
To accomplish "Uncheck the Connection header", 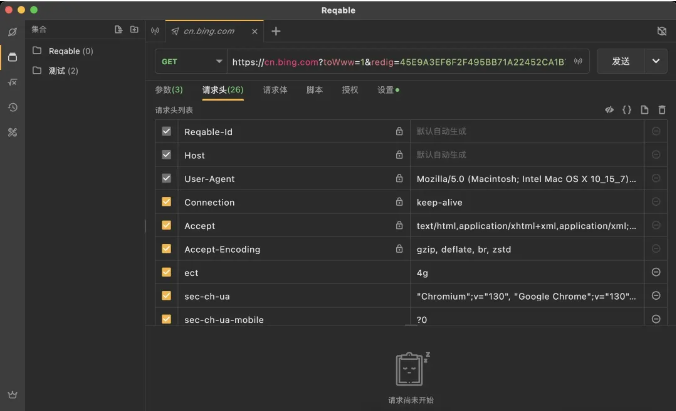I will (x=166, y=201).
